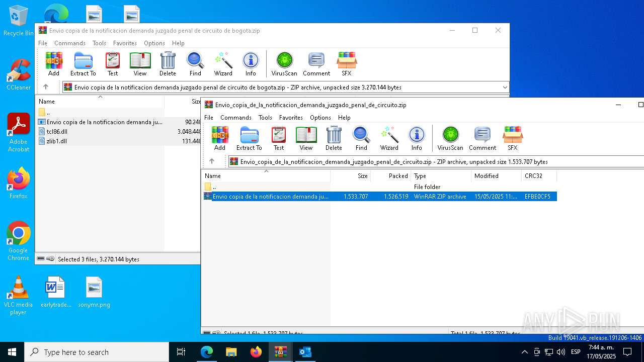Expand address dropdown in back WinRAR window
Screen dimensions: 644x362
point(505,87)
